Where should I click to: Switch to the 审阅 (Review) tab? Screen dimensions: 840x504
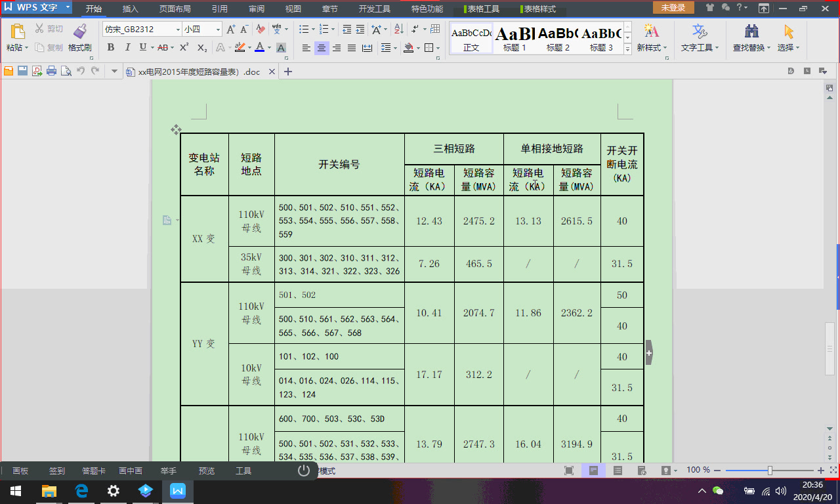click(x=257, y=9)
